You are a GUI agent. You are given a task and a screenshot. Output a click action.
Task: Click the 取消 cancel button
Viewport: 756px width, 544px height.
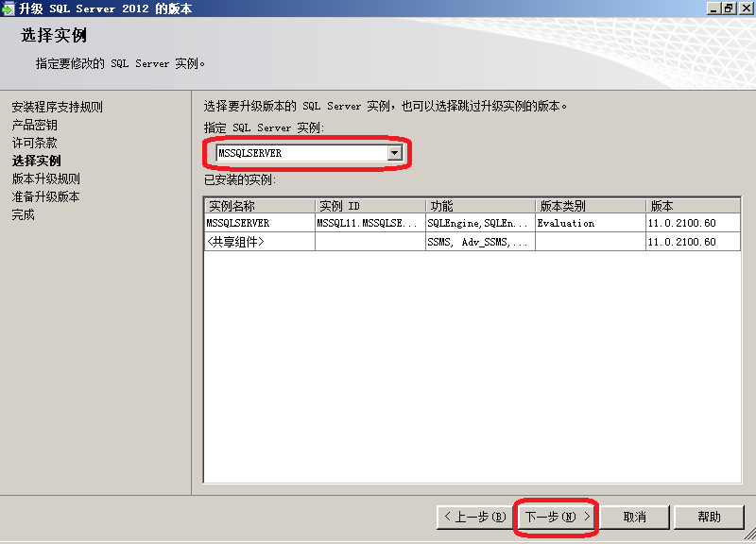(x=634, y=517)
